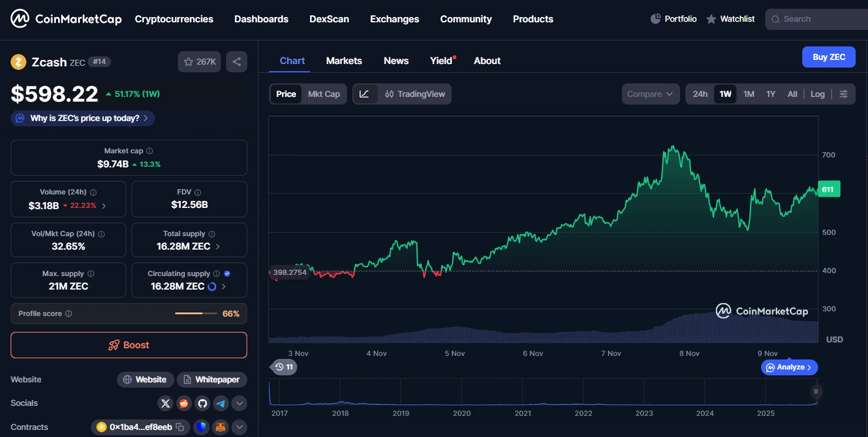868x437 pixels.
Task: Expand more Contracts options
Action: tap(239, 427)
